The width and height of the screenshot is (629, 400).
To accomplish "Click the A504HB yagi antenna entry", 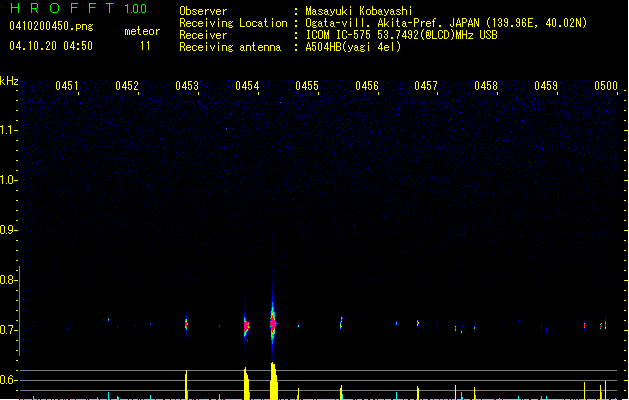I will pos(353,47).
